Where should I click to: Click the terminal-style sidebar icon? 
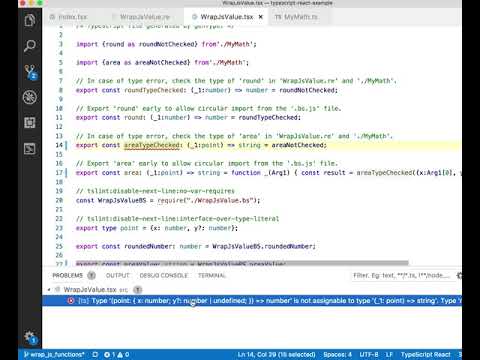click(x=30, y=149)
